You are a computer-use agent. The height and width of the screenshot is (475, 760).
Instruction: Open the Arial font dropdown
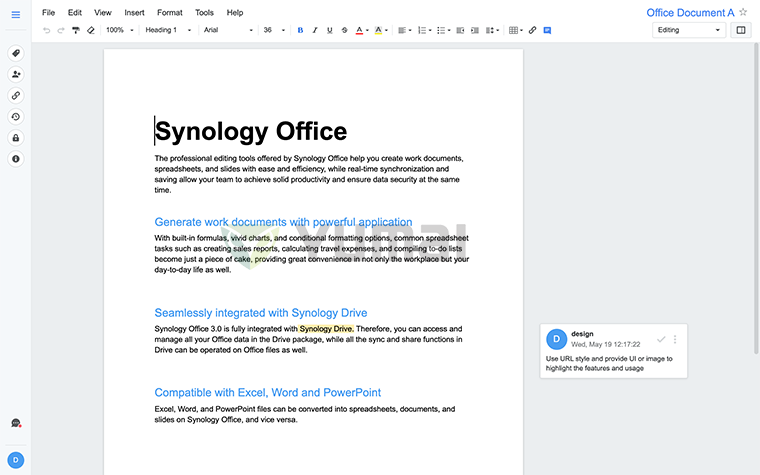228,30
